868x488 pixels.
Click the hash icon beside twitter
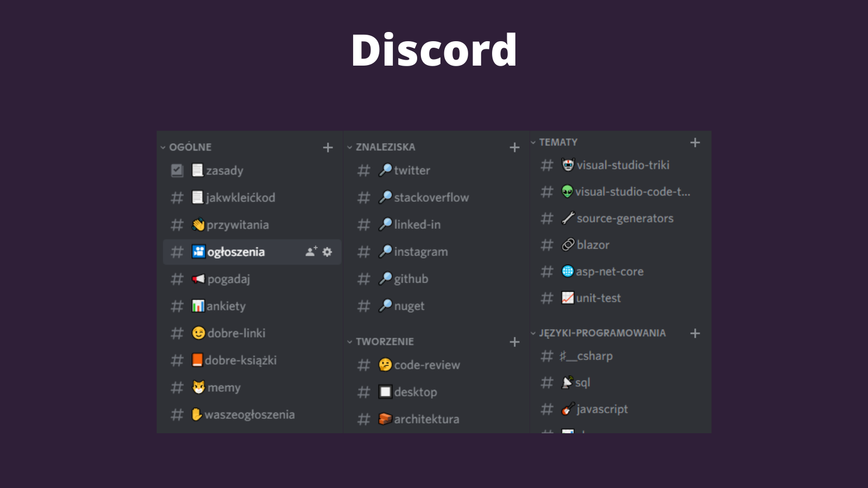(x=363, y=170)
